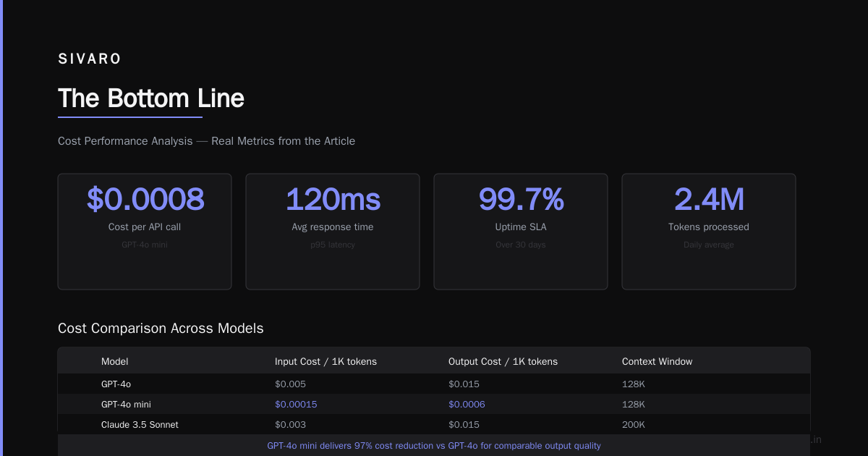Select the Context Window column header
Screen dimensions: 868x456
click(657, 361)
